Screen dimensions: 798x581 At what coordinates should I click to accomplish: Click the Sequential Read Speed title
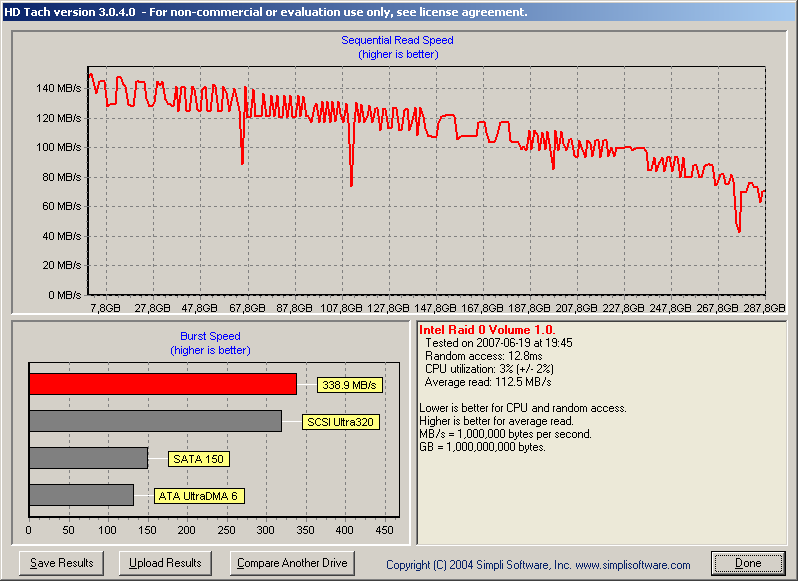pyautogui.click(x=397, y=40)
